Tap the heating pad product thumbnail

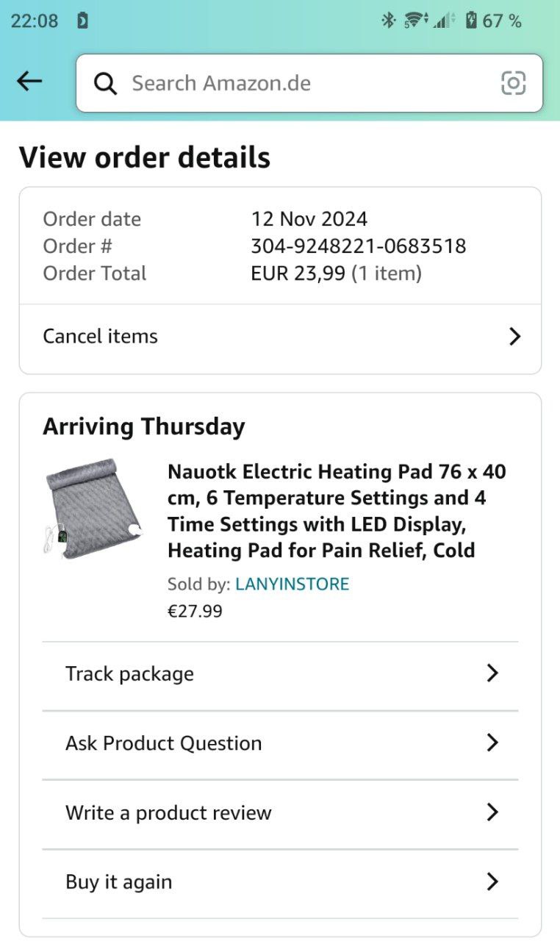pos(93,509)
